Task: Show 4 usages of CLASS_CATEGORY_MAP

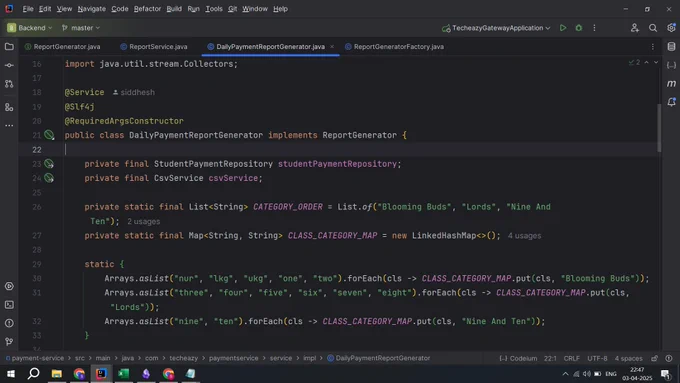Action: click(x=524, y=236)
